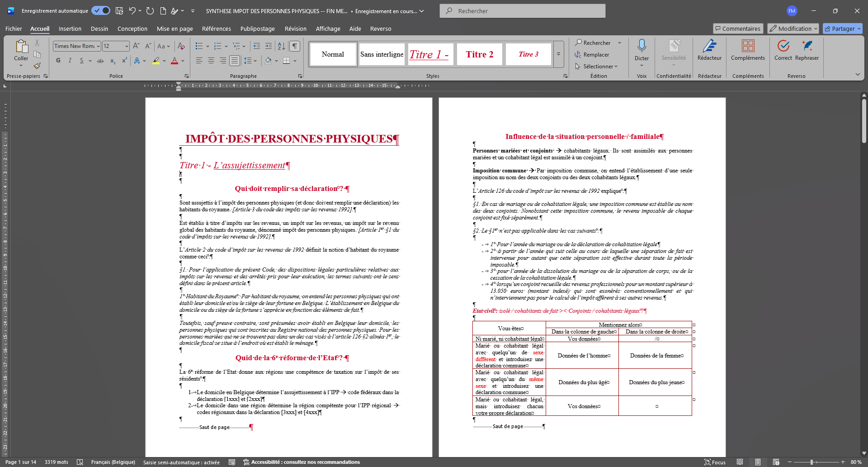Apply the Sans interligne style
868x467 pixels.
pos(382,54)
